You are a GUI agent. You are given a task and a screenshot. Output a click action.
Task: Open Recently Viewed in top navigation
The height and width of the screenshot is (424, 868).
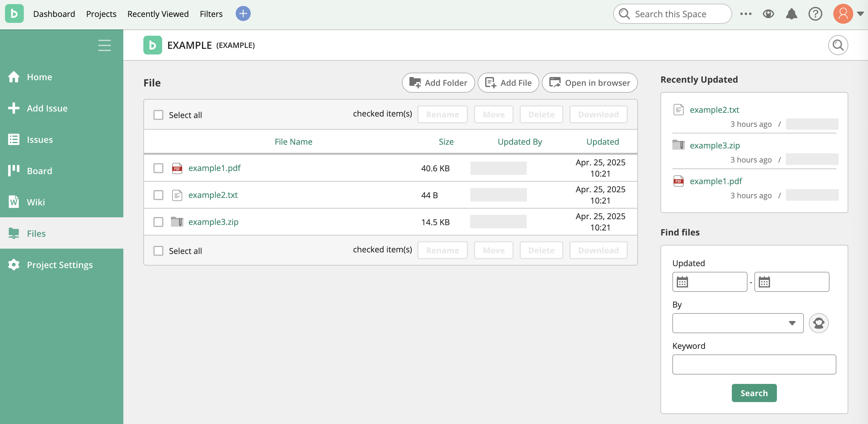click(158, 14)
